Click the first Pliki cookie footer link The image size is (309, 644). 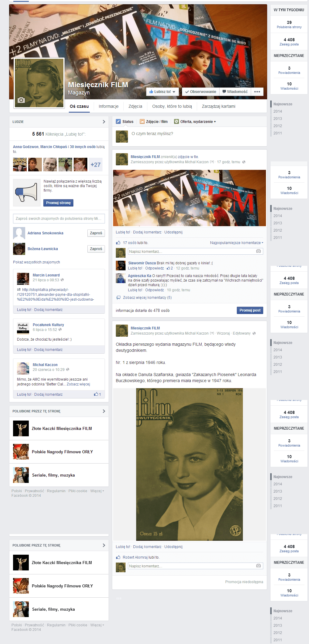coord(78,491)
